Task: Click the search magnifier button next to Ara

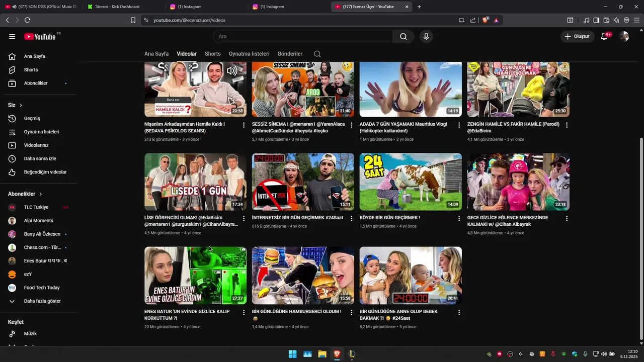Action: coord(404,37)
